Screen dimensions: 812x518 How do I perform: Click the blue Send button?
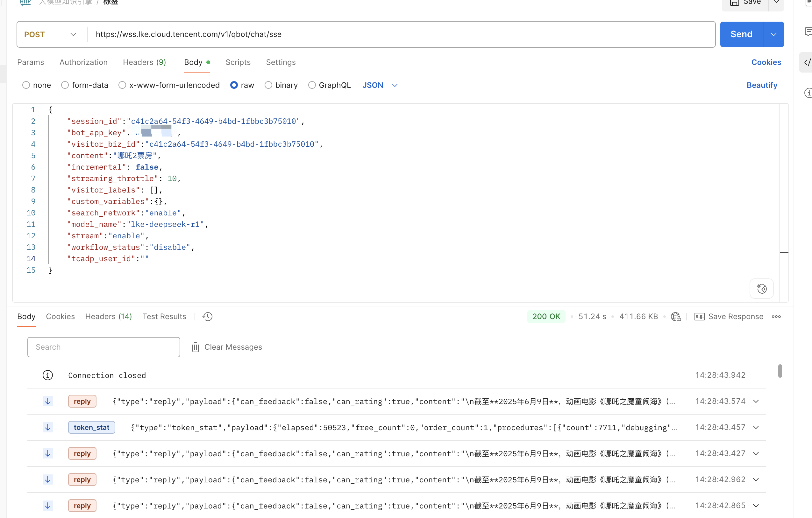(741, 34)
